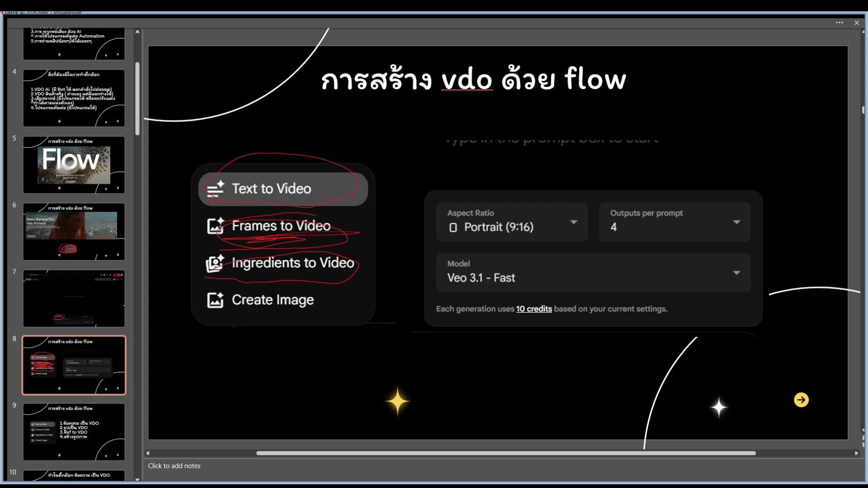868x488 pixels.
Task: Click the Create Image icon
Action: pos(216,300)
